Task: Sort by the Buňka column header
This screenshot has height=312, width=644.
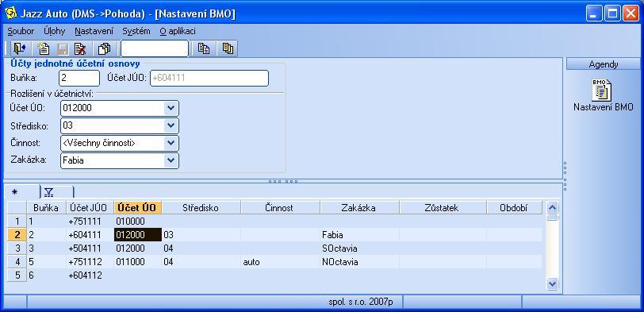Action: click(46, 208)
